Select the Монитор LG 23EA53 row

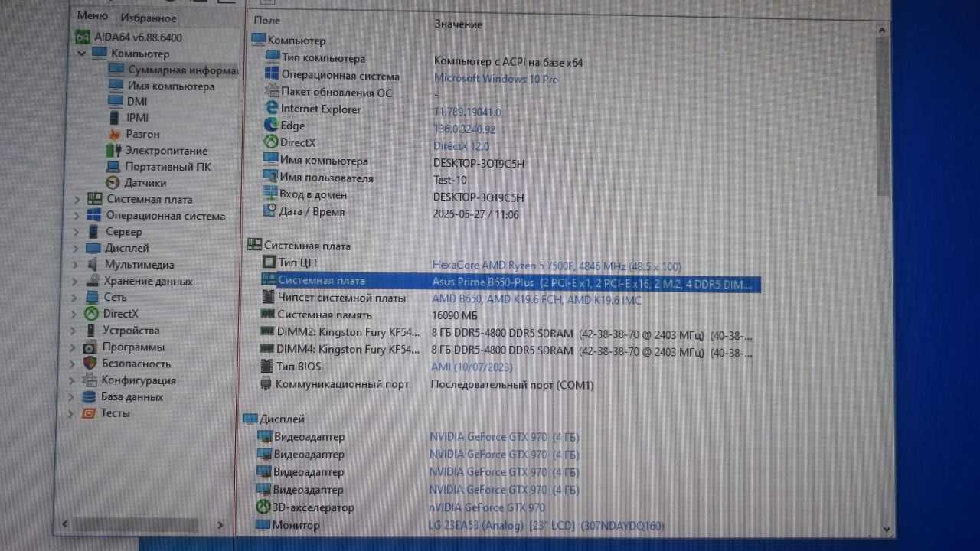459,526
